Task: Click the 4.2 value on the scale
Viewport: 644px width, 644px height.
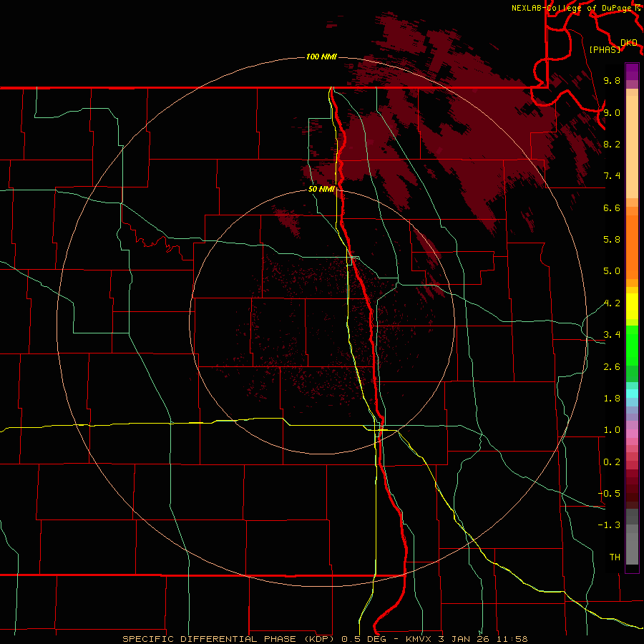Action: click(x=612, y=303)
